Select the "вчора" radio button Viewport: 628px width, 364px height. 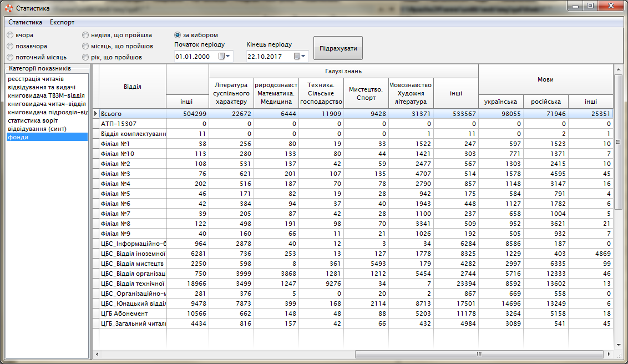pos(10,36)
